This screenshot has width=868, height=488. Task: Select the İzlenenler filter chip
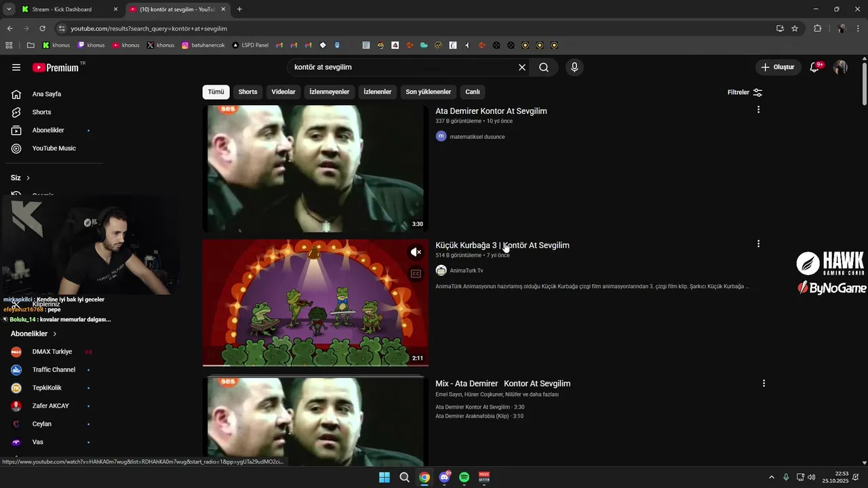pos(377,92)
